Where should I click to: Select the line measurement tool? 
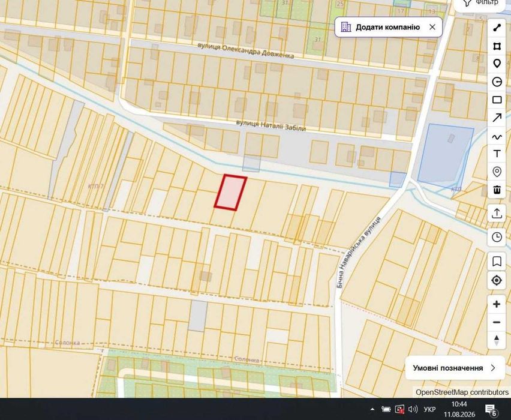click(x=497, y=28)
